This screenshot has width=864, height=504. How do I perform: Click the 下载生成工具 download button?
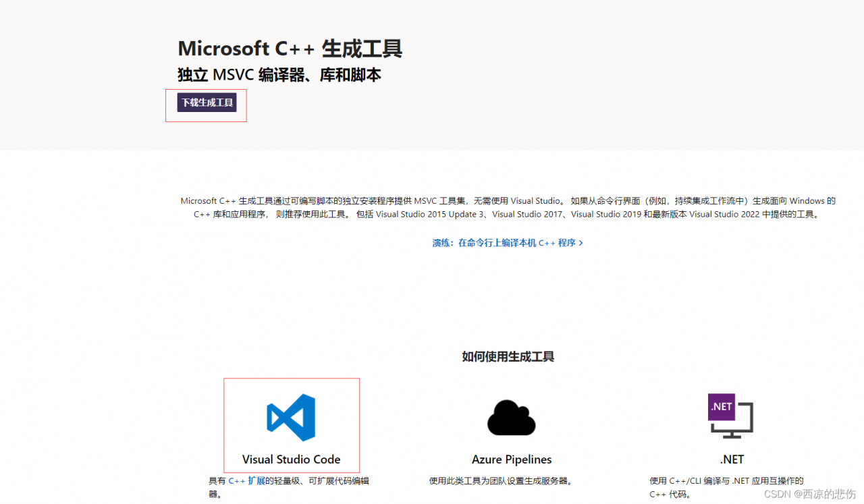pos(207,103)
